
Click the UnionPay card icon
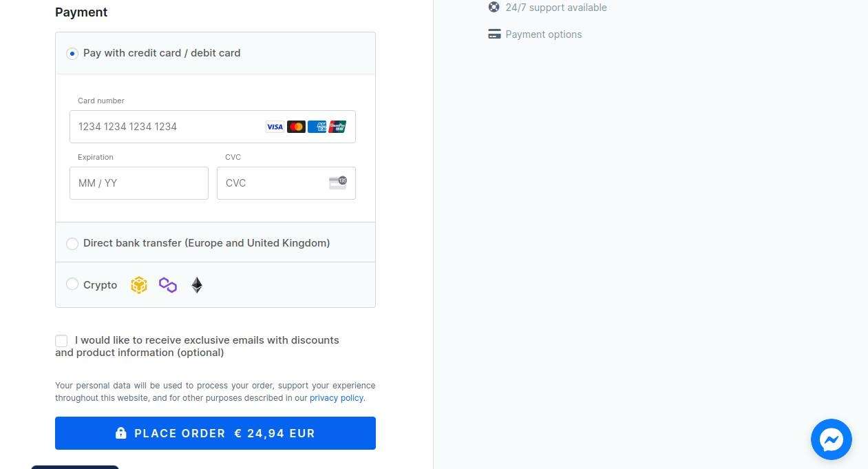(x=337, y=127)
